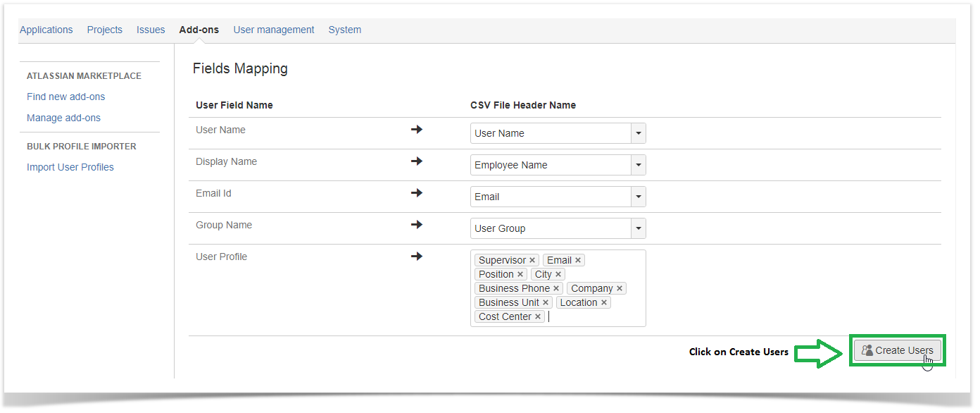
Task: Open the Employee Name dropdown arrow
Action: (638, 165)
